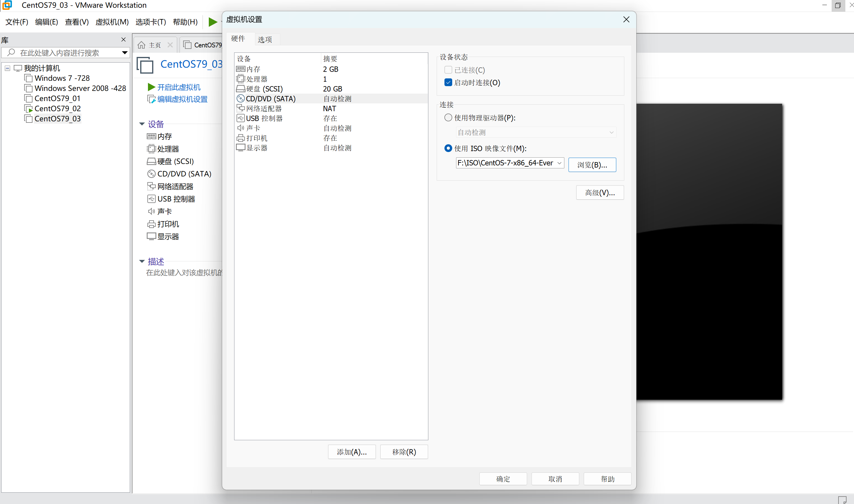Open the ISO image path dropdown
Viewport: 854px width, 504px height.
tap(559, 163)
